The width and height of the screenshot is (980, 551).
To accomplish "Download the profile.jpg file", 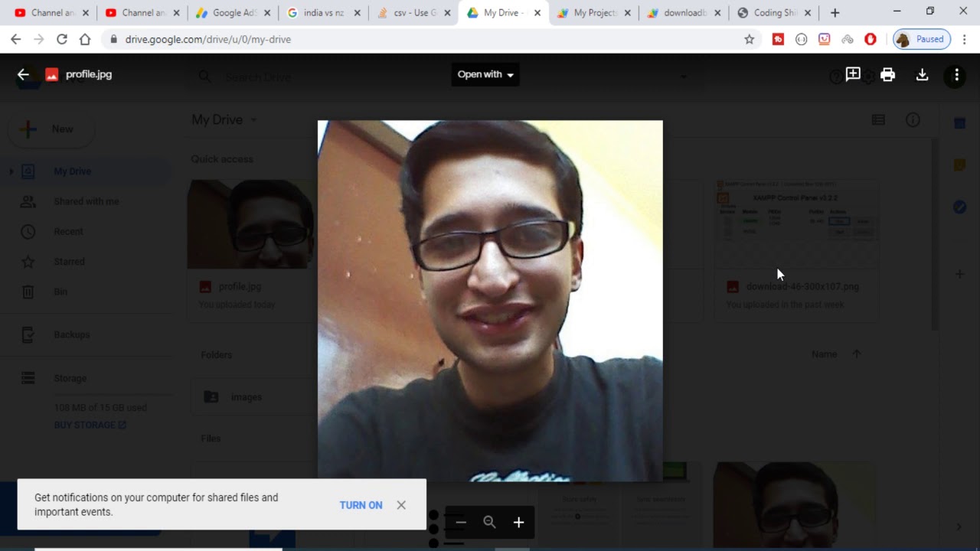I will click(922, 74).
